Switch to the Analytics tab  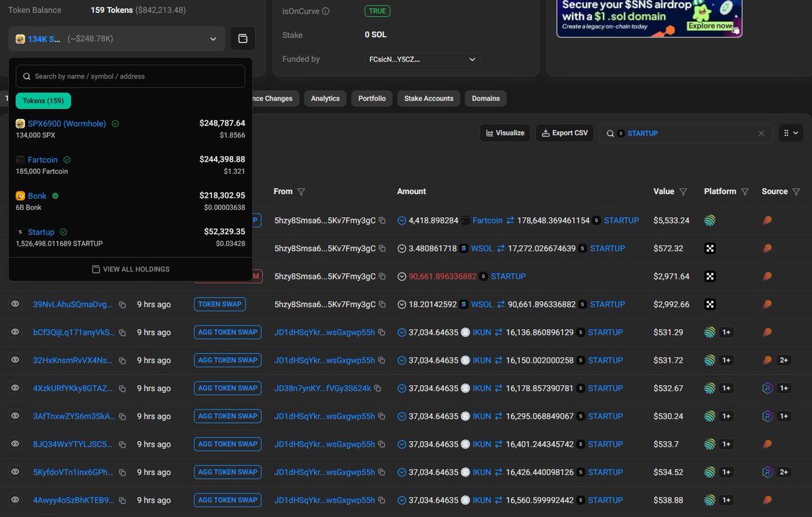325,99
